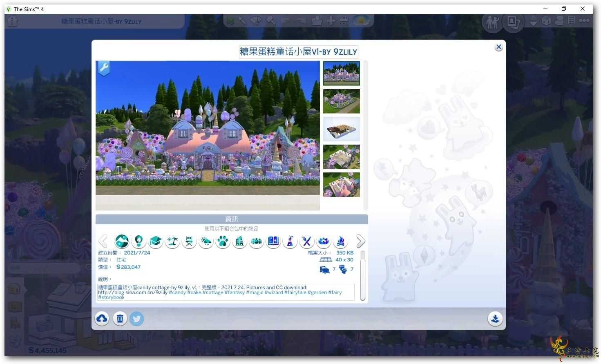
Task: Click the wrench custom content badge
Action: [104, 68]
